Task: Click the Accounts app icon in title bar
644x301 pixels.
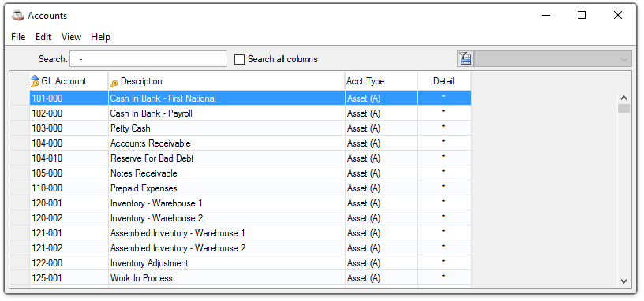Action: pos(17,16)
